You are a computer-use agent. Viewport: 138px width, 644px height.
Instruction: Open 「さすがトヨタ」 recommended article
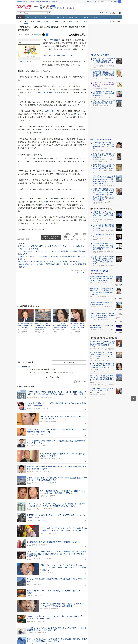56,393
